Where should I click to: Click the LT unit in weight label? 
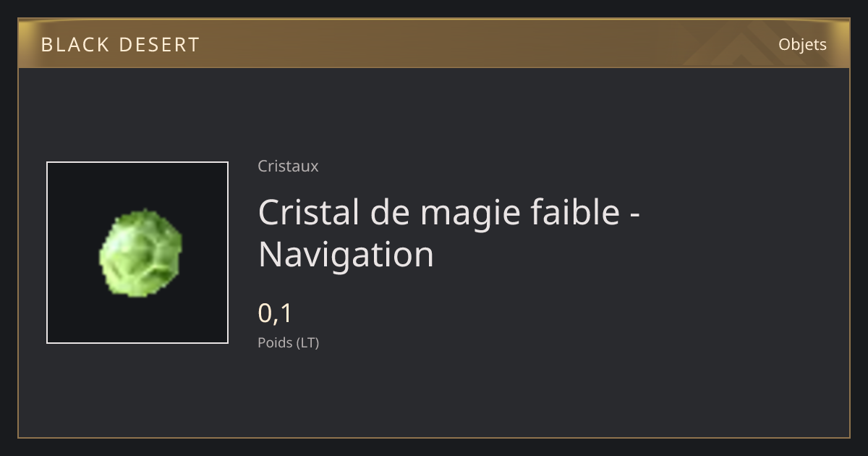click(307, 343)
